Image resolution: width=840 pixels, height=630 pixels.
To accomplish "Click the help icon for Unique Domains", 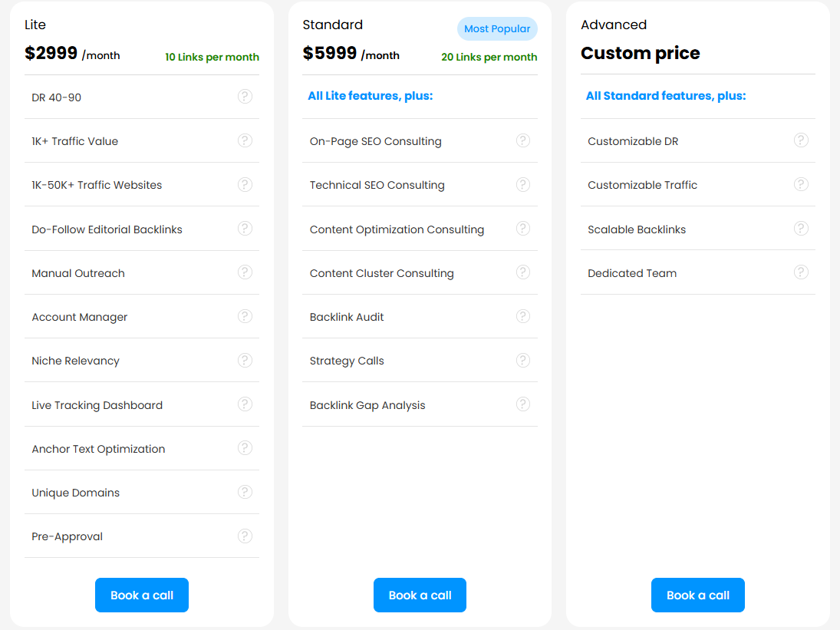I will 245,492.
